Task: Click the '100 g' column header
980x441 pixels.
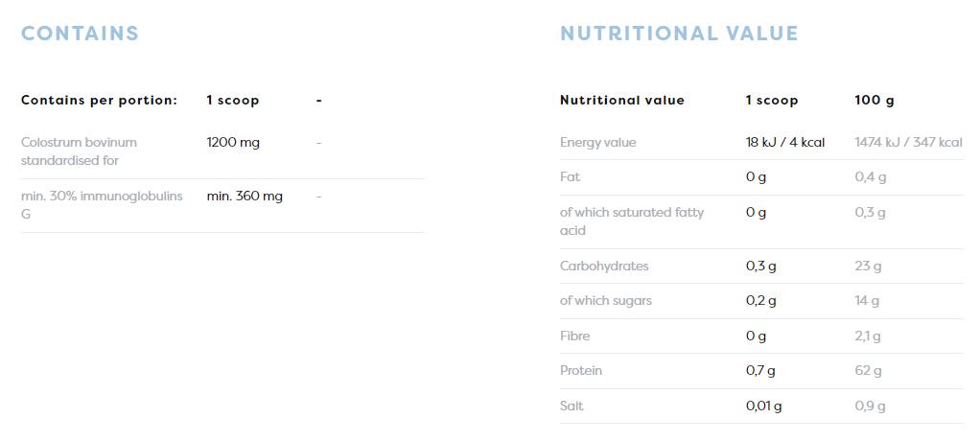Action: 874,100
